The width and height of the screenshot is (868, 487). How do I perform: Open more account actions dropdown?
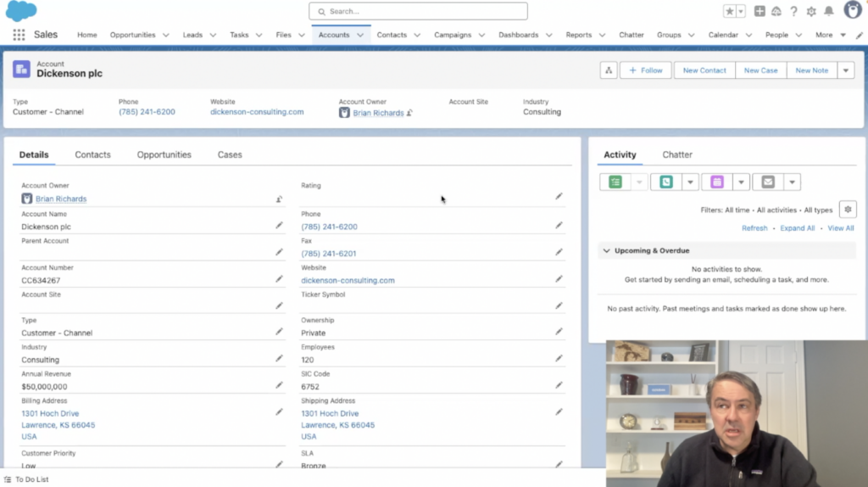pos(845,70)
